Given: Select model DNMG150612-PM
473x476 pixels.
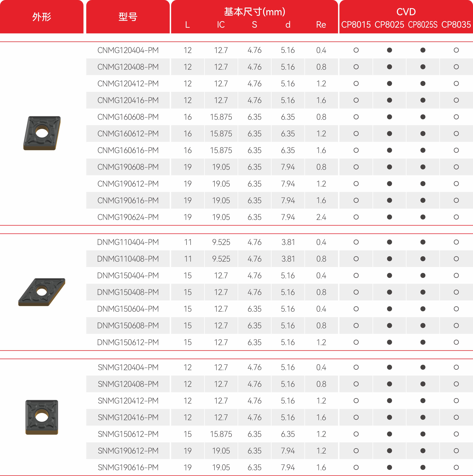Looking at the screenshot, I should pos(128,342).
